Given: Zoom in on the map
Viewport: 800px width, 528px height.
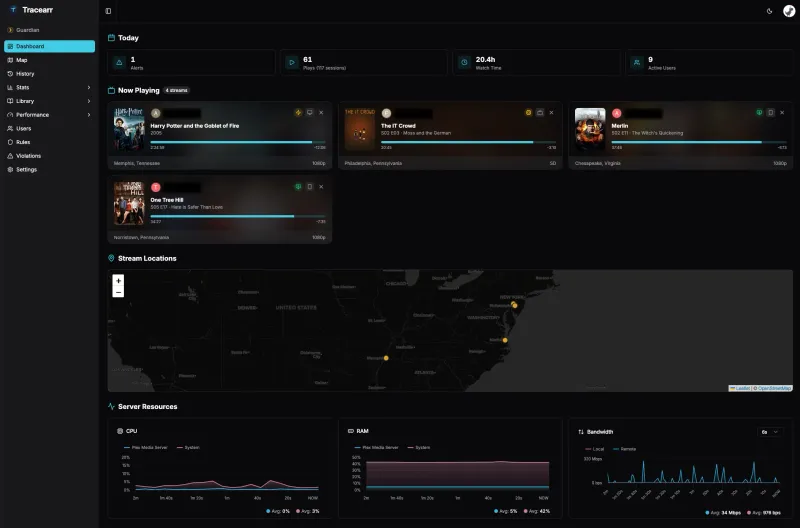Looking at the screenshot, I should [118, 281].
